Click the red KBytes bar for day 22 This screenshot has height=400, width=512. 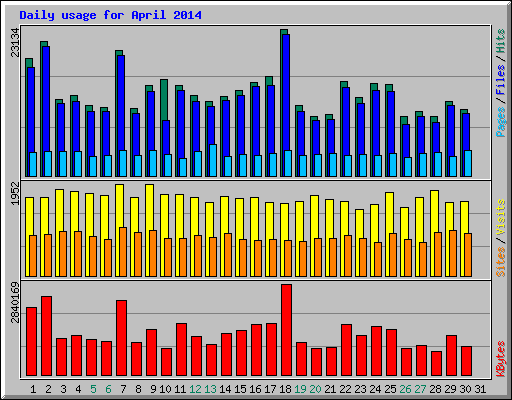[x=346, y=350]
